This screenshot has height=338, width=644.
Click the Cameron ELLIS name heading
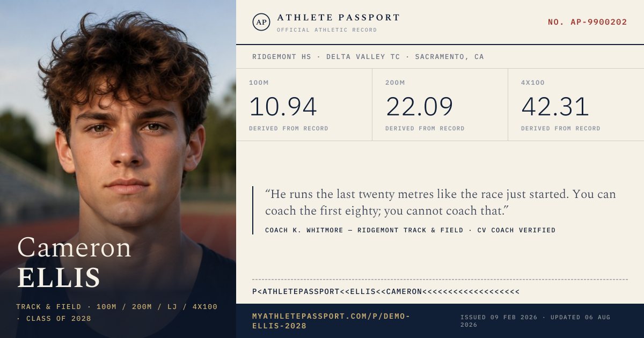coord(74,262)
